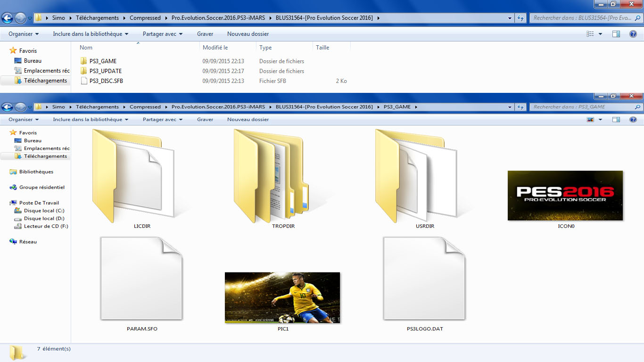Select the PES 2016 ICON0 thumbnail
The height and width of the screenshot is (362, 644).
pyautogui.click(x=565, y=196)
